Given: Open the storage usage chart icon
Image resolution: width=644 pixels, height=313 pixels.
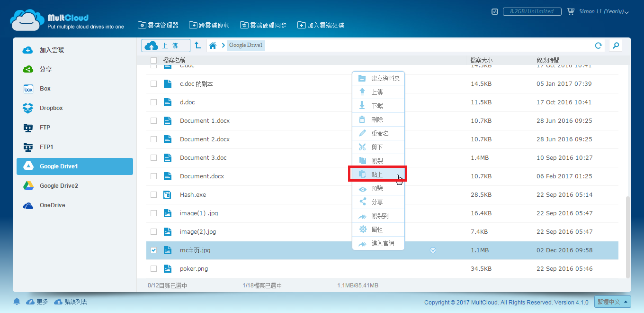Looking at the screenshot, I should pos(495,11).
